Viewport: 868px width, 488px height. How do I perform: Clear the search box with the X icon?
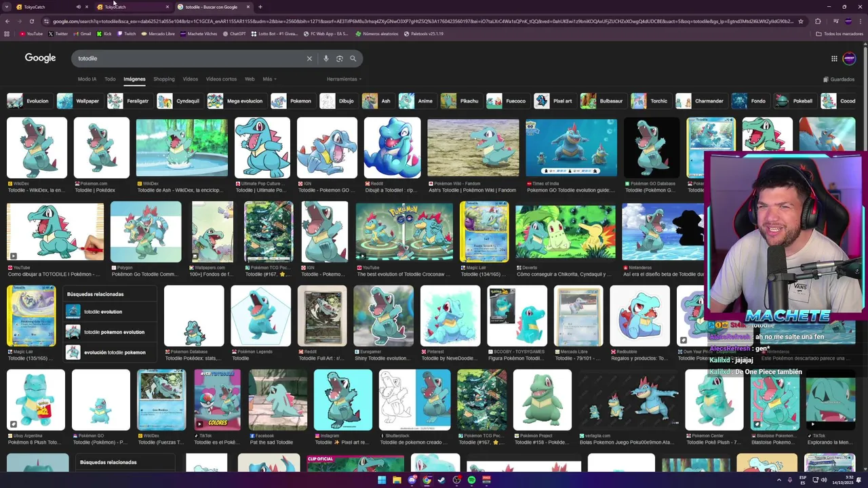point(309,58)
